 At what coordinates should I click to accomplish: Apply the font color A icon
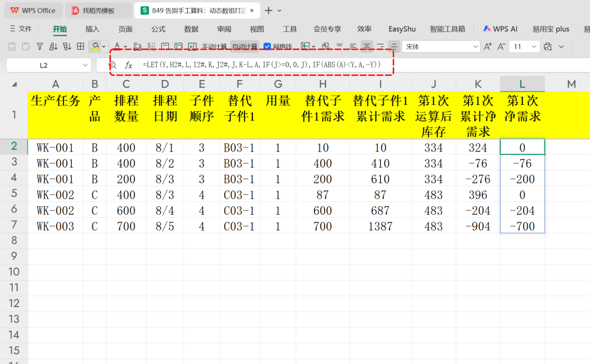[117, 46]
